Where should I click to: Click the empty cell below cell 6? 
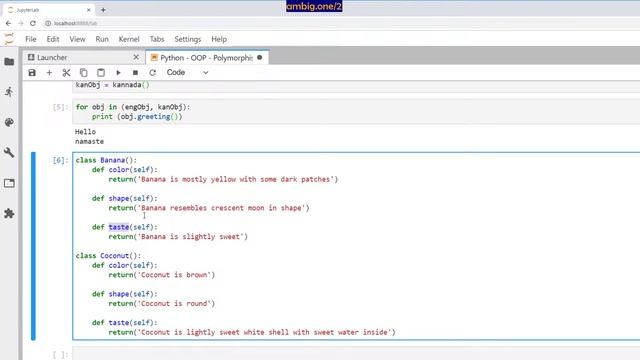[x=356, y=354]
